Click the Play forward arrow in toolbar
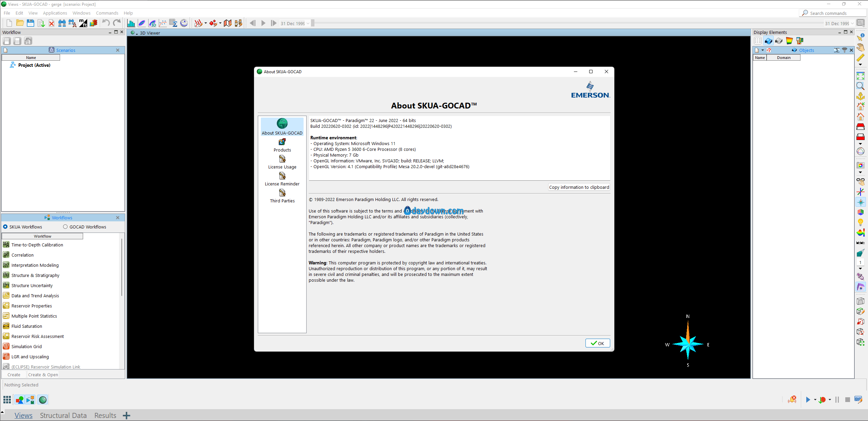 tap(263, 23)
